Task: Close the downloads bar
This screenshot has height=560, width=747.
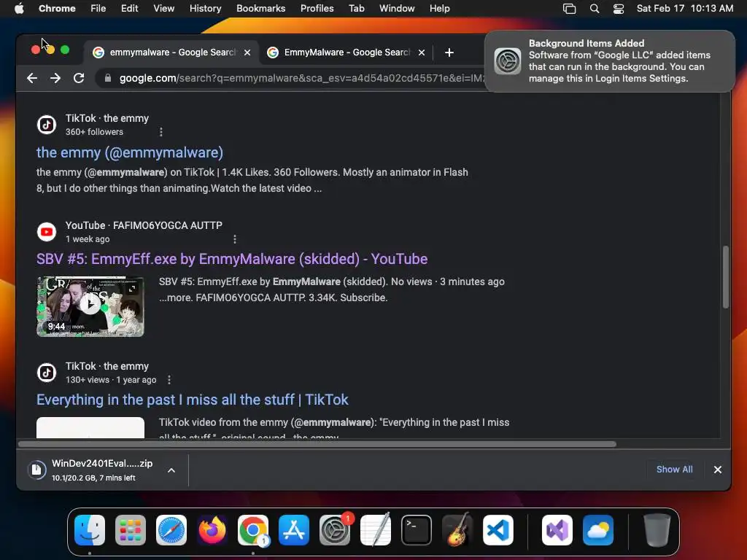Action: tap(718, 470)
